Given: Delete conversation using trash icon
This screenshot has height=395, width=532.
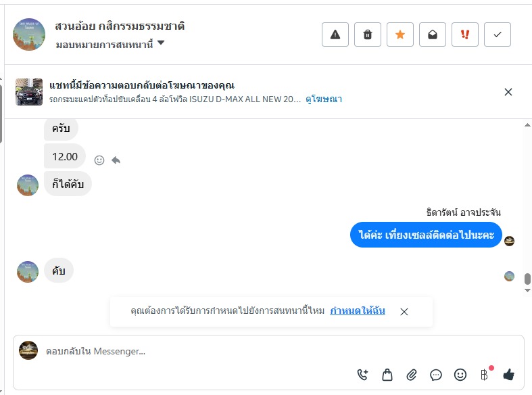Looking at the screenshot, I should [x=368, y=34].
